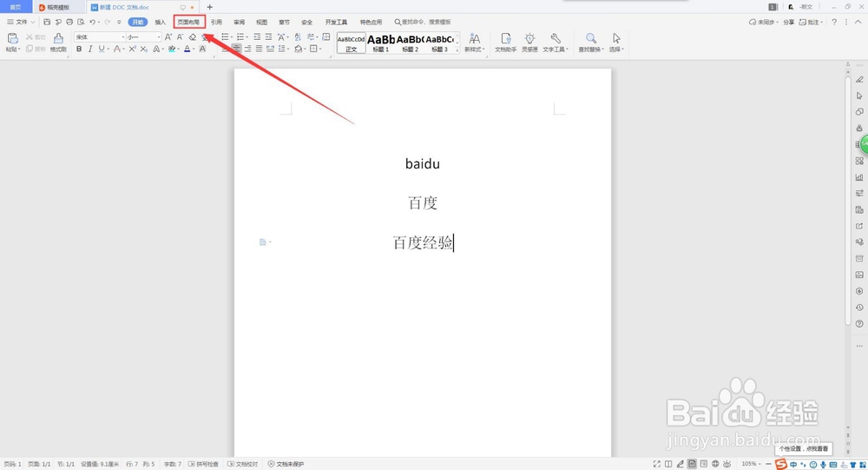Open the 文档助手 tool
The height and width of the screenshot is (470, 868).
[x=505, y=42]
